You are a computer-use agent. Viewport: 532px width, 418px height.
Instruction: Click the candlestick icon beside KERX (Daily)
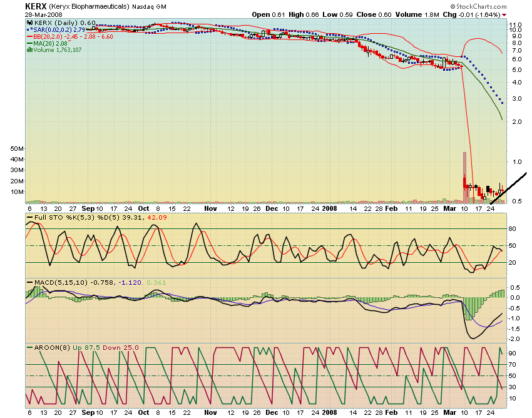coord(29,23)
